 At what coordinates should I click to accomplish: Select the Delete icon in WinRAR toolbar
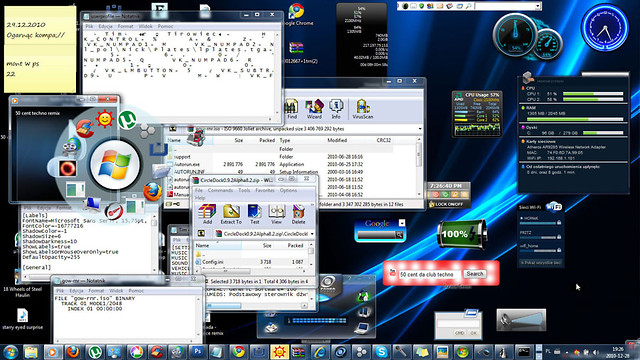(x=298, y=214)
